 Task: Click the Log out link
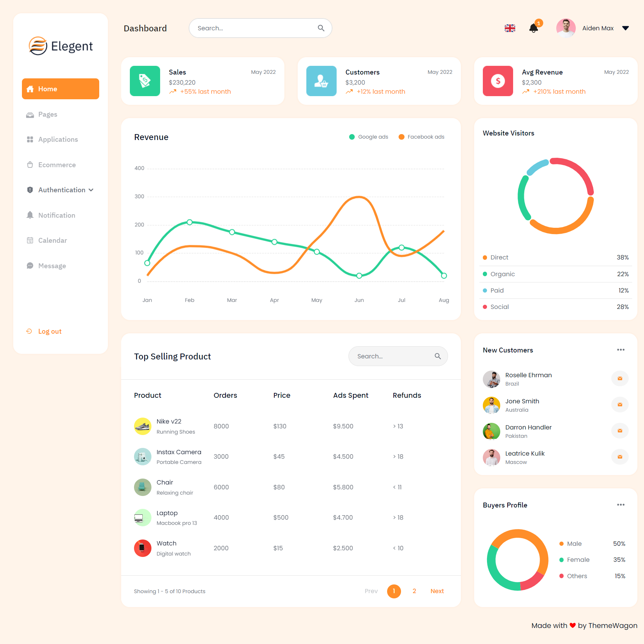click(49, 331)
